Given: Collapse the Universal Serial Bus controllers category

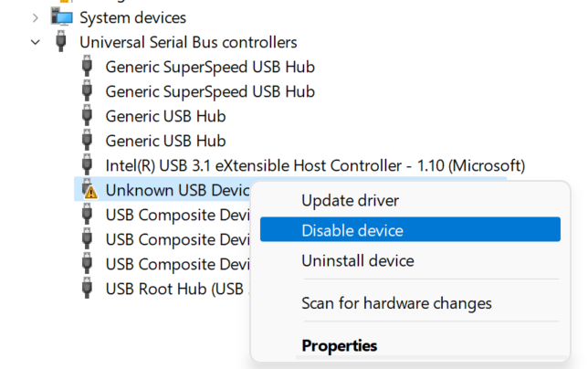Looking at the screenshot, I should 36,42.
